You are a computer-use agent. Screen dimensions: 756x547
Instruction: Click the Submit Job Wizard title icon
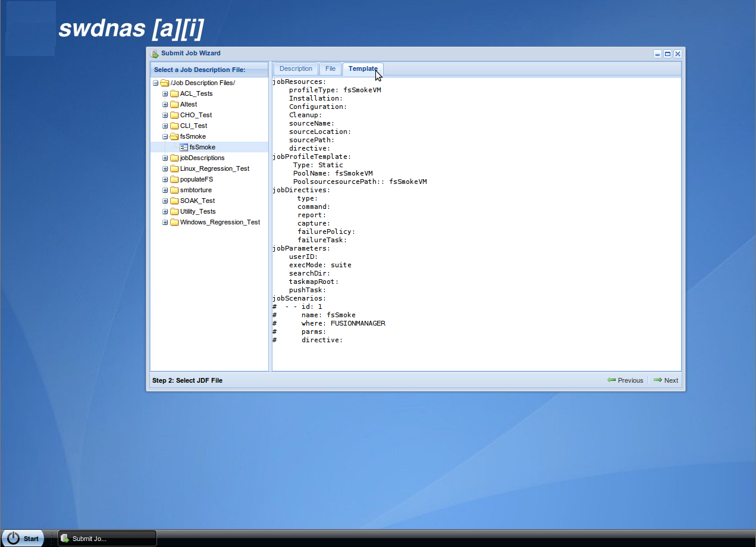[155, 54]
